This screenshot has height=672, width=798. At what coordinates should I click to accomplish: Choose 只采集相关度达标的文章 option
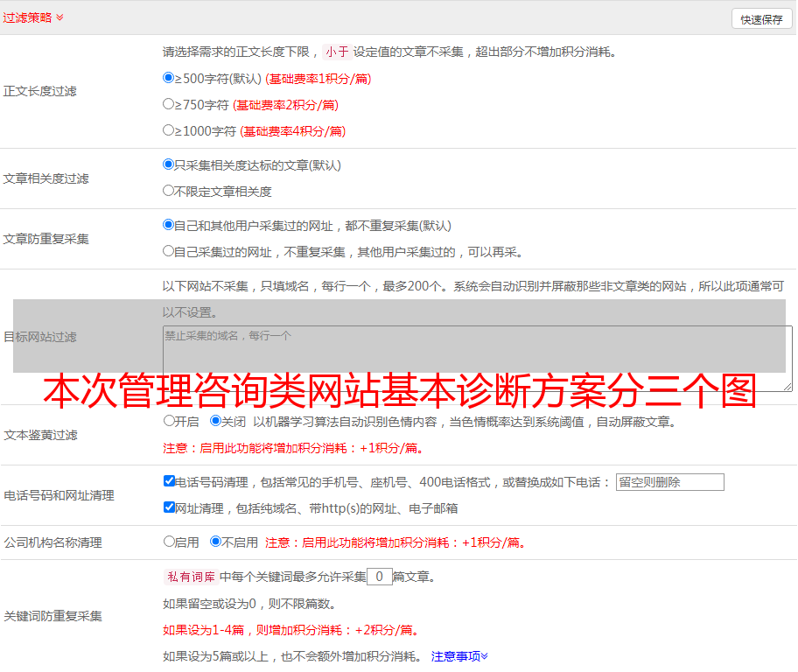coord(169,164)
